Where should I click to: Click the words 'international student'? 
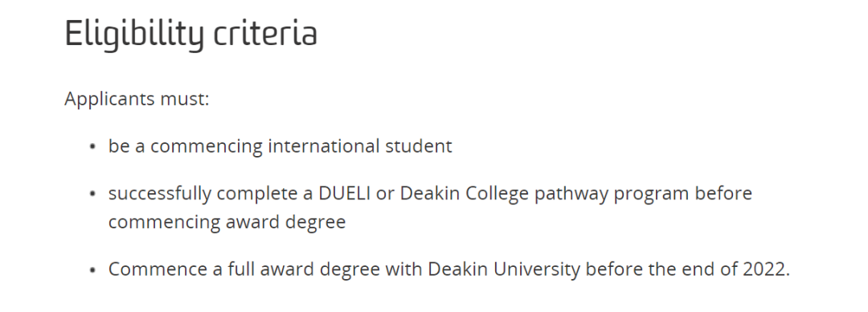click(360, 146)
